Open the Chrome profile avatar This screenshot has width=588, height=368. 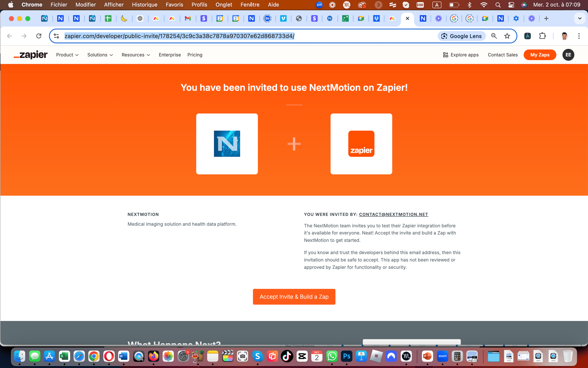click(564, 36)
